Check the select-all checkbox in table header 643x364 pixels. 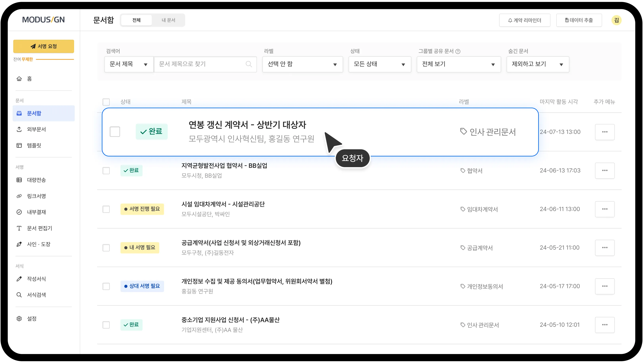click(x=106, y=102)
